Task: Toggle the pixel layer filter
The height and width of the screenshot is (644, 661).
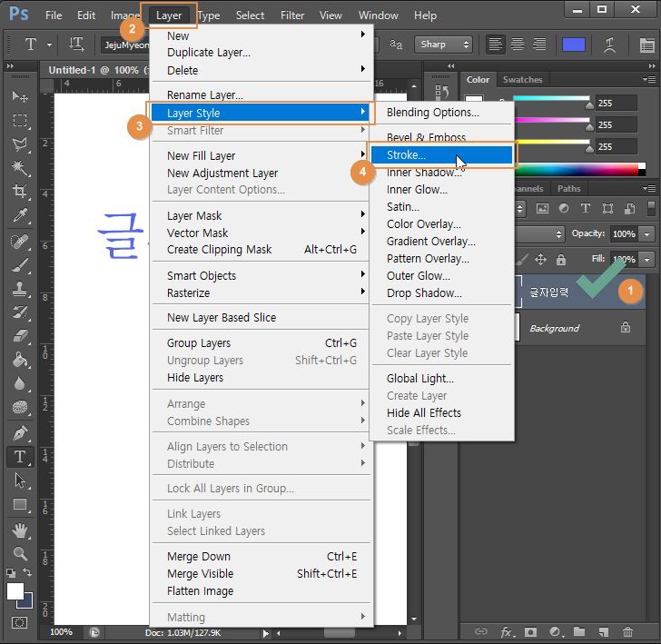Action: [x=542, y=208]
